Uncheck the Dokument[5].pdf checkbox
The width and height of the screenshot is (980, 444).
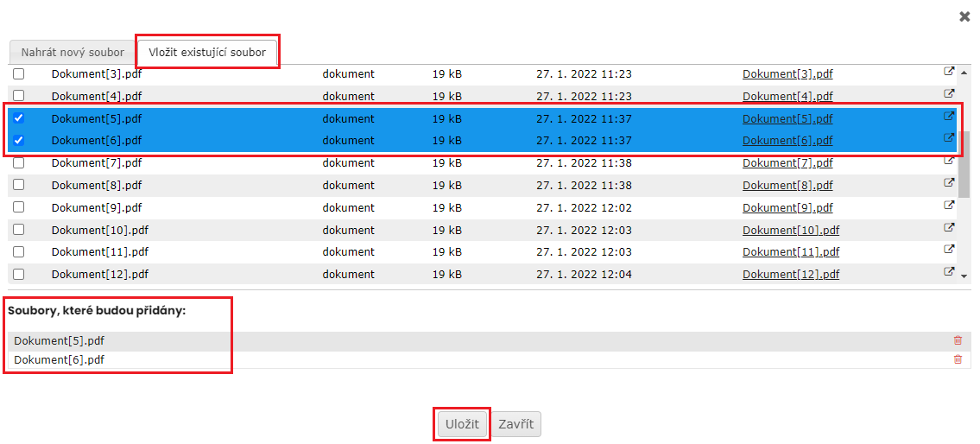tap(18, 118)
